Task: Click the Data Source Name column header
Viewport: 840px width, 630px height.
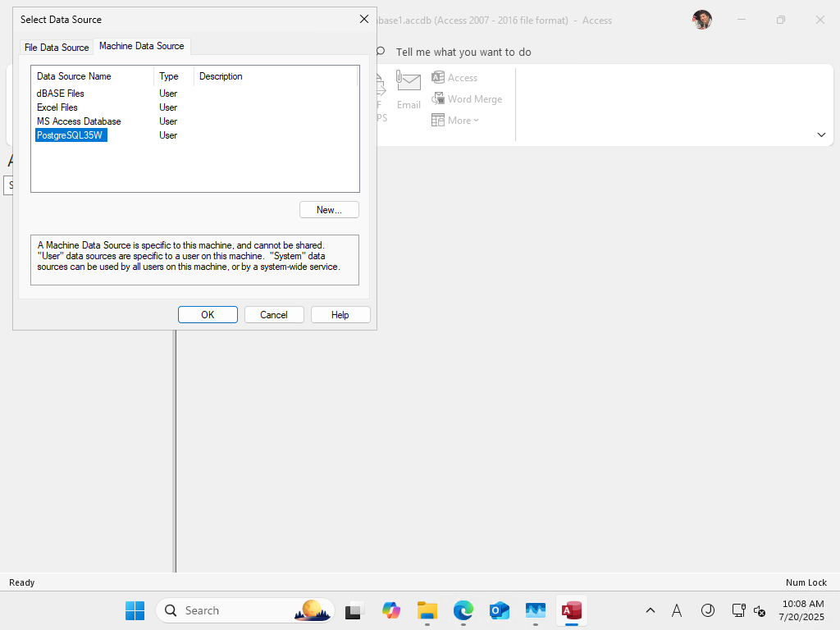Action: (x=92, y=76)
